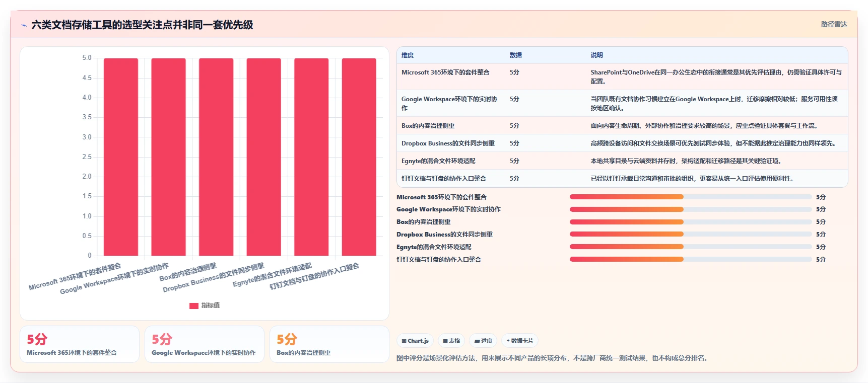The width and height of the screenshot is (868, 383).
Task: Click the Microsoft 365 progress bar
Action: click(691, 197)
